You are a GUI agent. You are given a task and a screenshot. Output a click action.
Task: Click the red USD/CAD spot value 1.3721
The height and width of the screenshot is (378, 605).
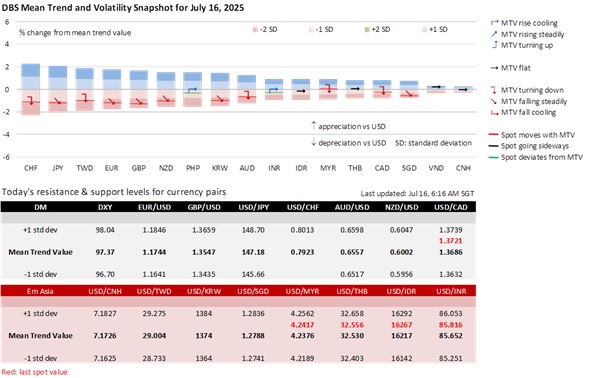point(451,241)
